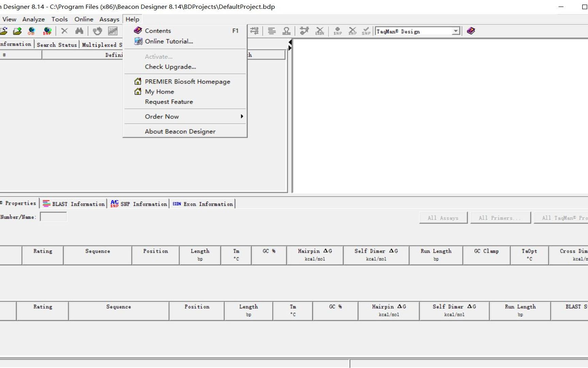Viewport: 588px width, 368px height.
Task: Open the View menu
Action: tap(9, 19)
